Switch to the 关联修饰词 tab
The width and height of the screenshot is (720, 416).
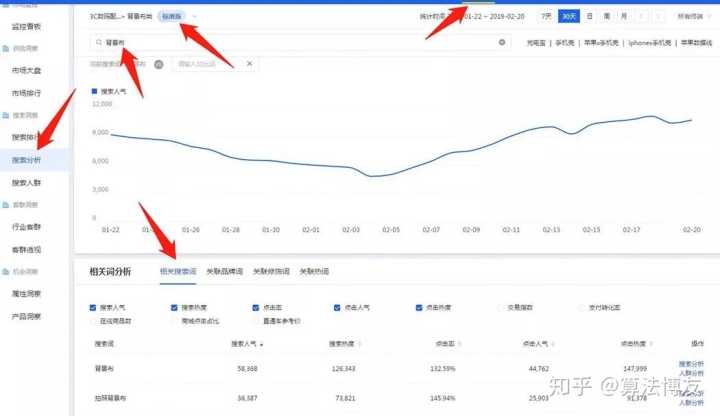click(271, 271)
